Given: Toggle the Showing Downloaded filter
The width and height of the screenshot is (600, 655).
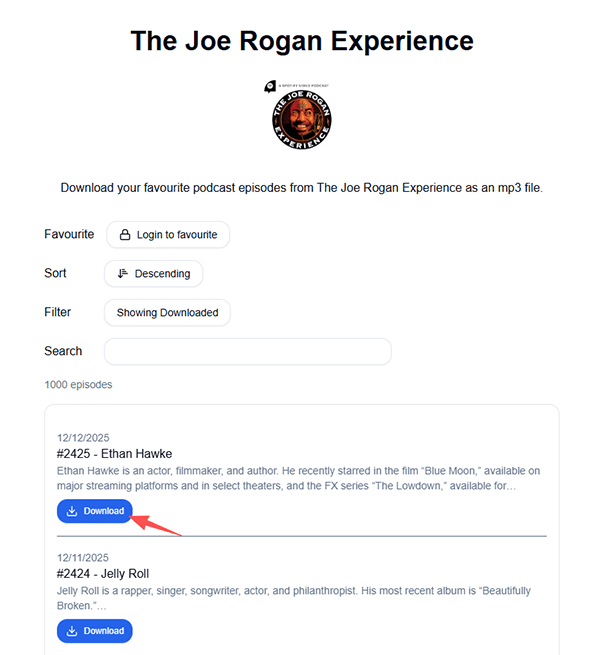Looking at the screenshot, I should [x=167, y=312].
